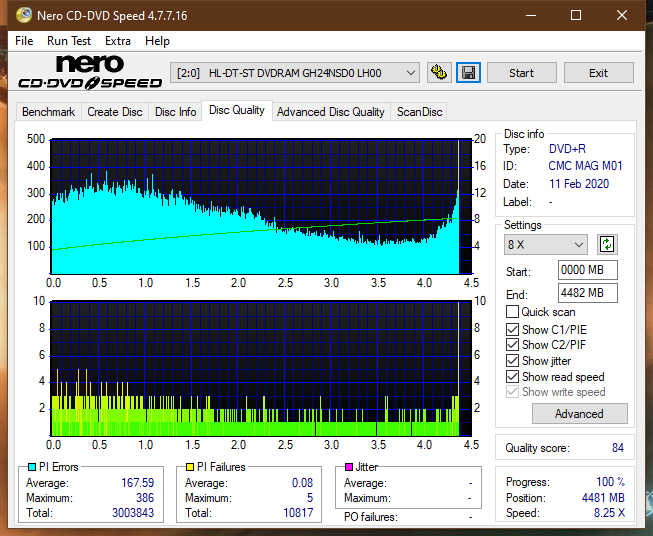The height and width of the screenshot is (536, 653).
Task: Switch to the Create Disc tab
Action: coord(115,112)
